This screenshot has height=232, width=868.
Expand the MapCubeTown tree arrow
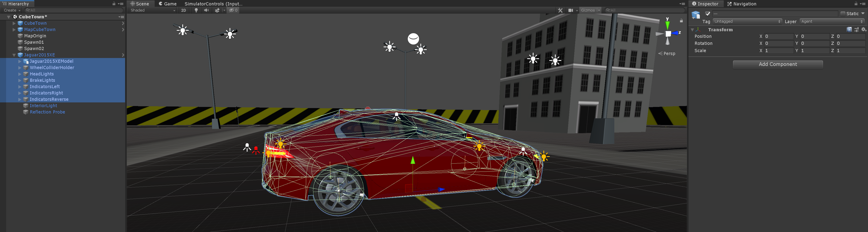[x=14, y=30]
